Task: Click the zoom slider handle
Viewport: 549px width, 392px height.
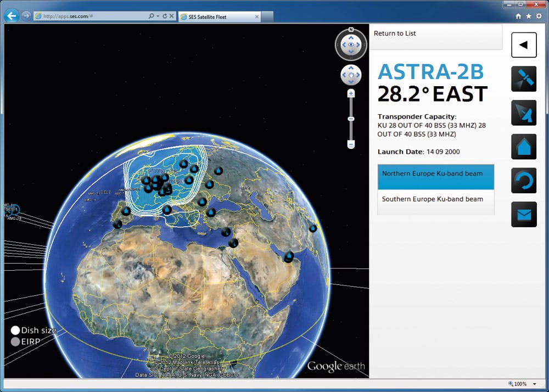Action: (351, 119)
